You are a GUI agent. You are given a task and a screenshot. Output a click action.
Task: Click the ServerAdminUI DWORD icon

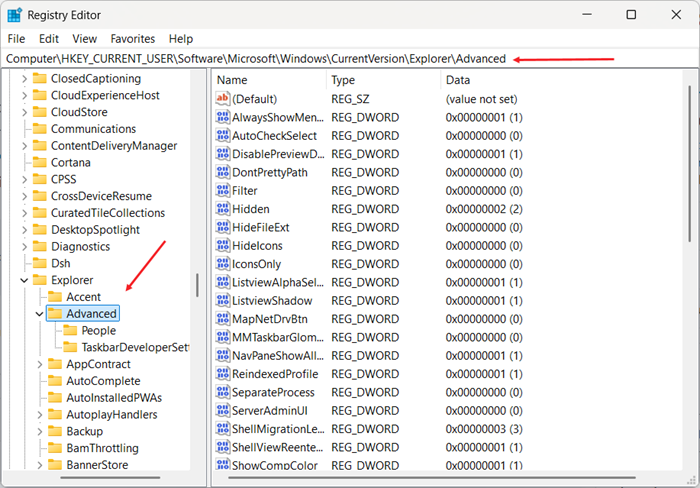point(222,410)
